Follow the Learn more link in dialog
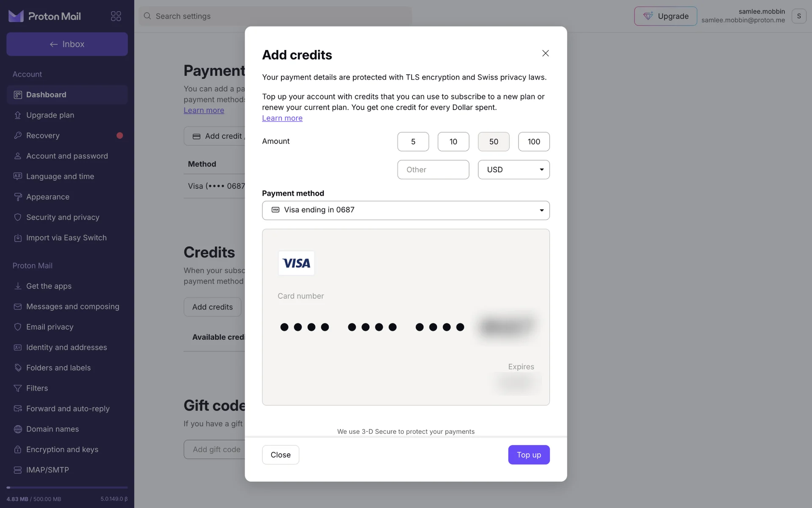812x508 pixels. tap(282, 118)
